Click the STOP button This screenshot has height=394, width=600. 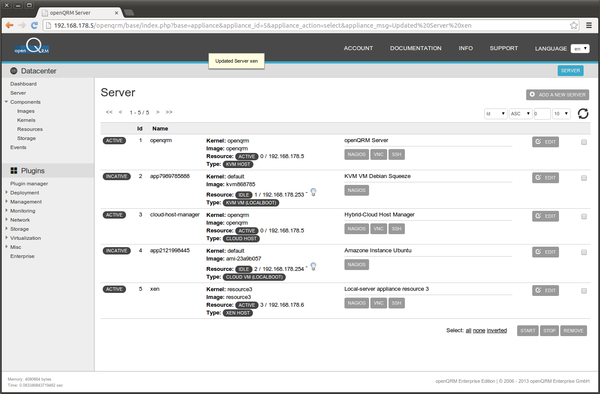[x=549, y=331]
